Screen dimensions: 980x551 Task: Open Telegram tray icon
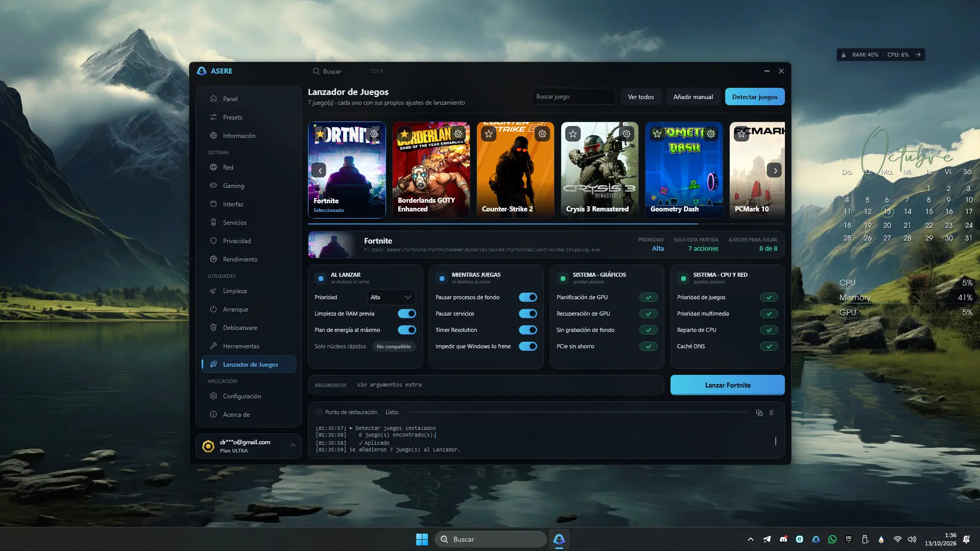[767, 539]
